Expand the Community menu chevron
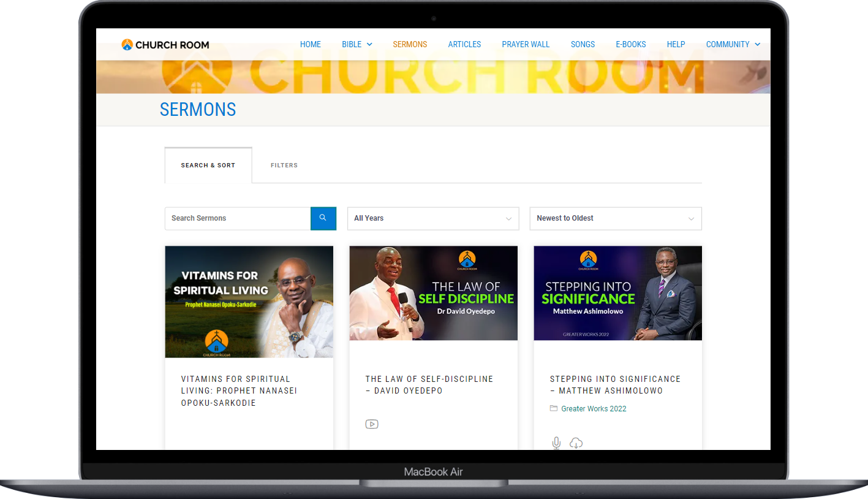Image resolution: width=868 pixels, height=499 pixels. pyautogui.click(x=758, y=44)
